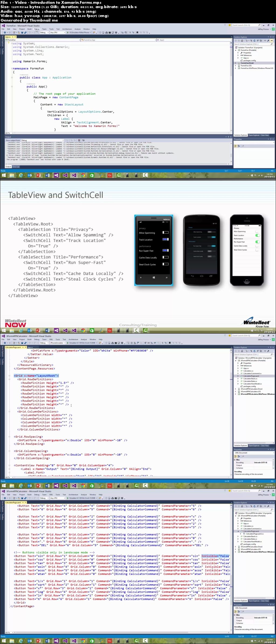Click Home icon in FormsFun Solution Explorer toolbar
Image resolution: width=276 pixels, height=644 pixels.
(243, 41)
